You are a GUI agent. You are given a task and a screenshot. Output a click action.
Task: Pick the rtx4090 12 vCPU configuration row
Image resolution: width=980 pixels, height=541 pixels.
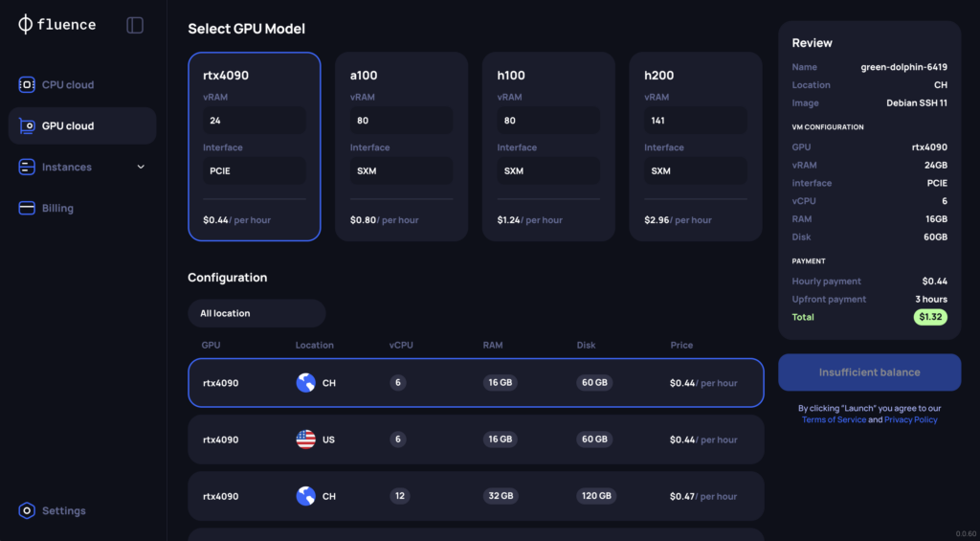pos(476,496)
